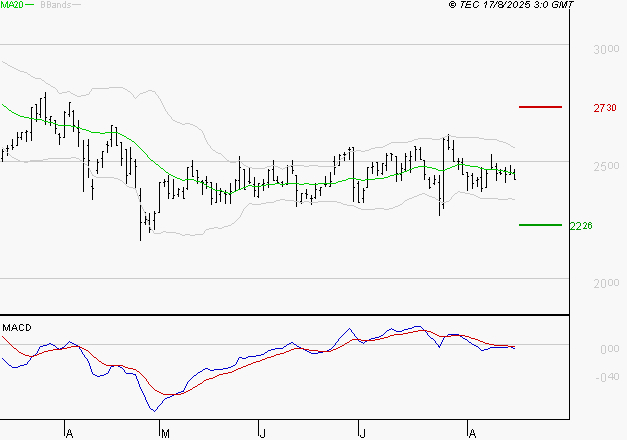The image size is (627, 440).
Task: Click the green MA20 legend line sample
Action: 30,5
